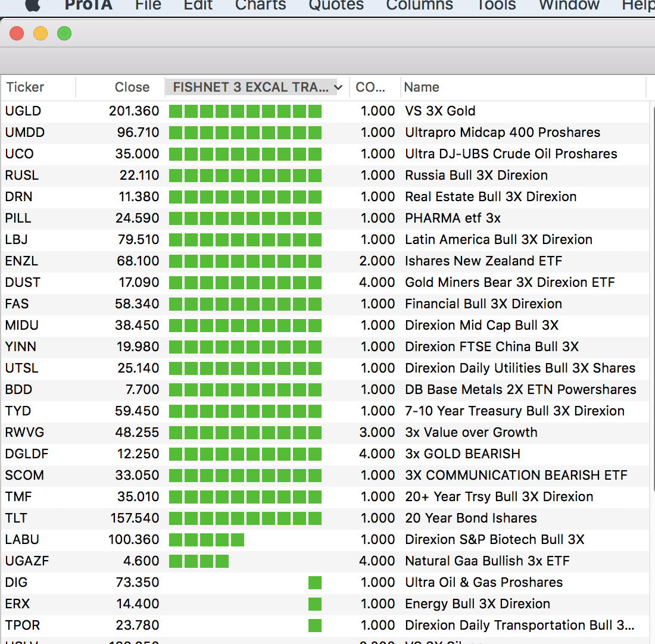The image size is (655, 644).
Task: Select the UTSL ticker
Action: (x=21, y=368)
